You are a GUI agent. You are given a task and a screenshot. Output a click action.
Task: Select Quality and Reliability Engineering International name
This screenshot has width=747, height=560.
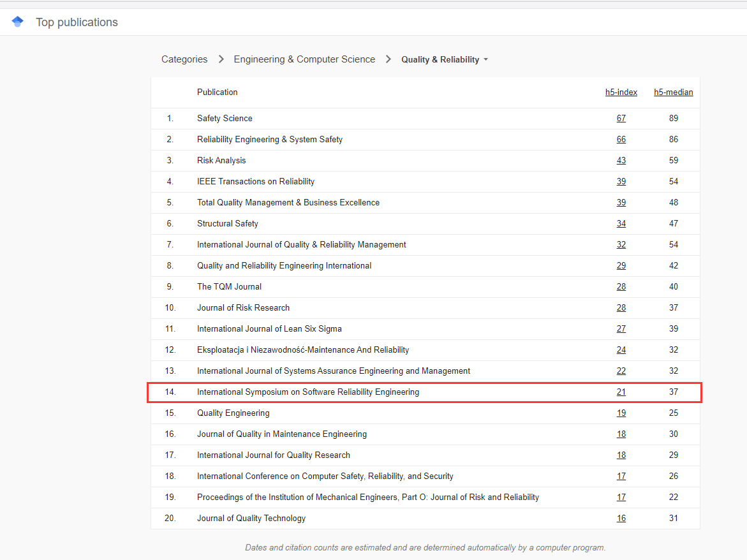coord(285,266)
